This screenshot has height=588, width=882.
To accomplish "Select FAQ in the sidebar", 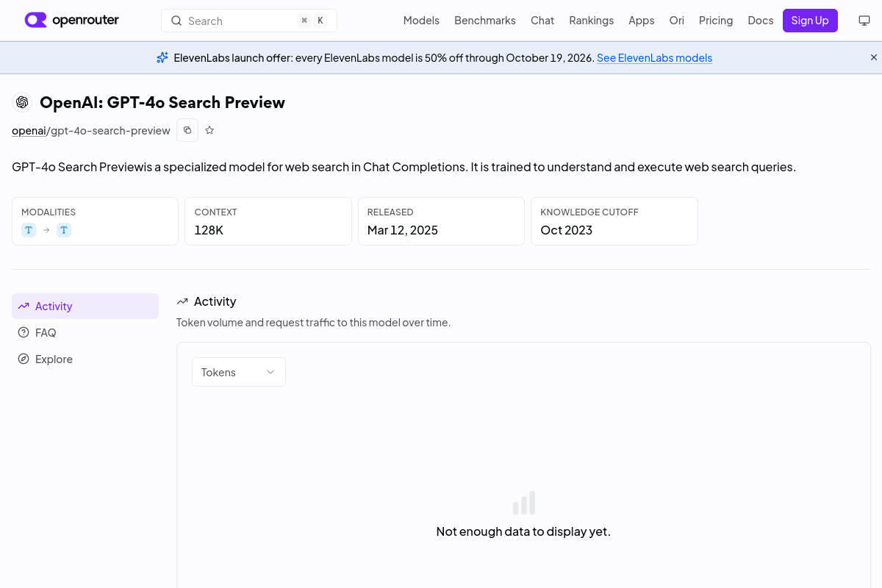I will click(x=85, y=332).
